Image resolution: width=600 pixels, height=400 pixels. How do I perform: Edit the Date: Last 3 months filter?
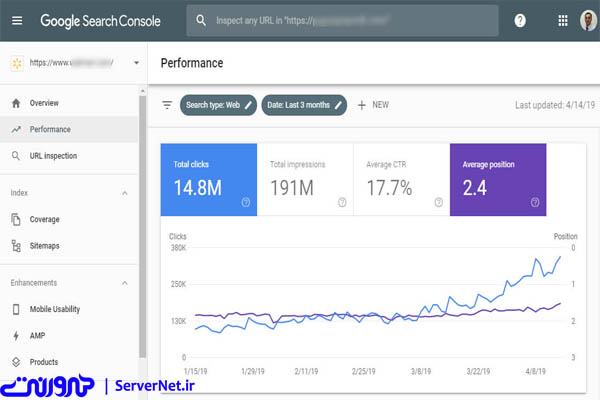[304, 104]
